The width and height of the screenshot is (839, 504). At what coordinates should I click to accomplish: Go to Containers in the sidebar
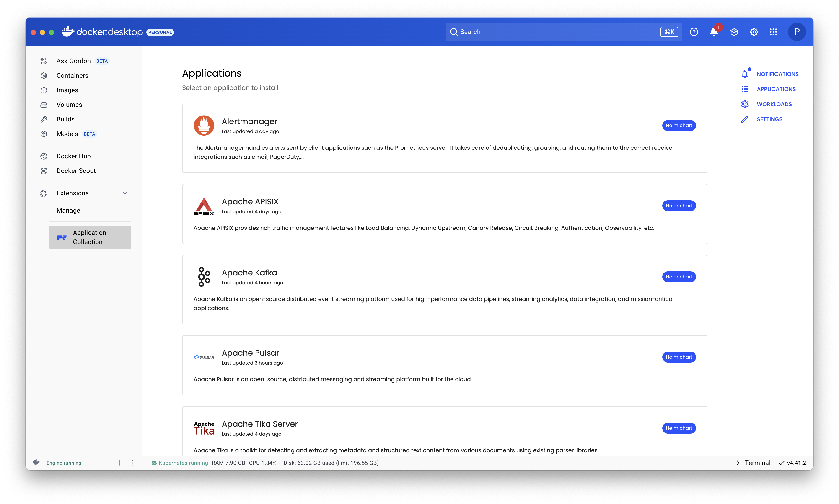click(72, 75)
